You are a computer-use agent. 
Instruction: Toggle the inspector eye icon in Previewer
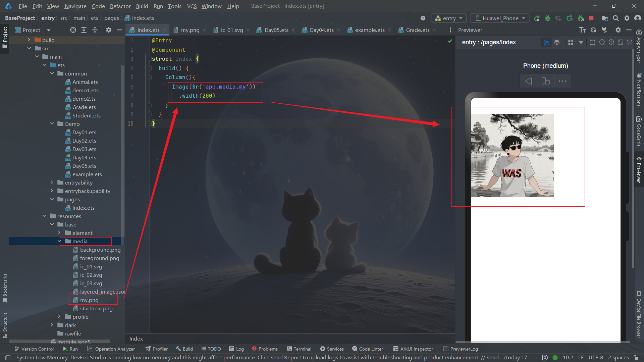547,42
